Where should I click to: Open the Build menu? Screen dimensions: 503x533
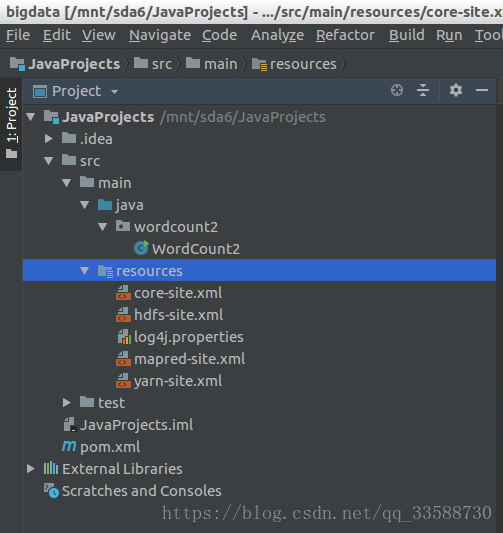[406, 35]
